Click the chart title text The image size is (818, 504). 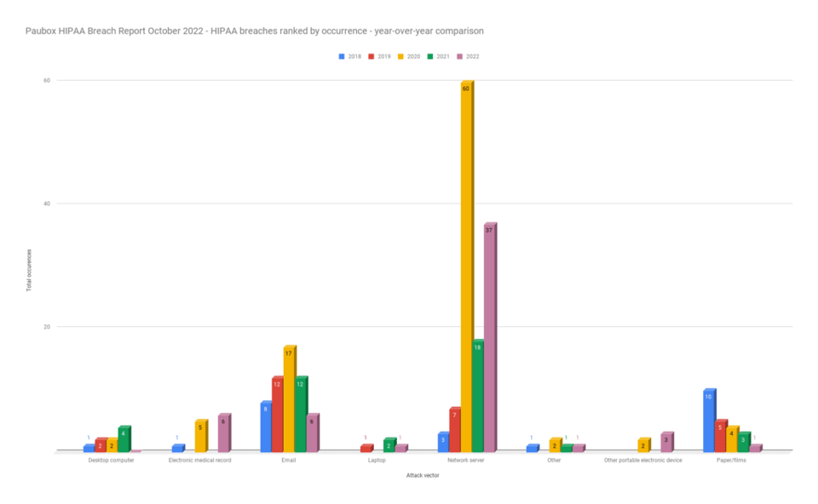pos(254,31)
